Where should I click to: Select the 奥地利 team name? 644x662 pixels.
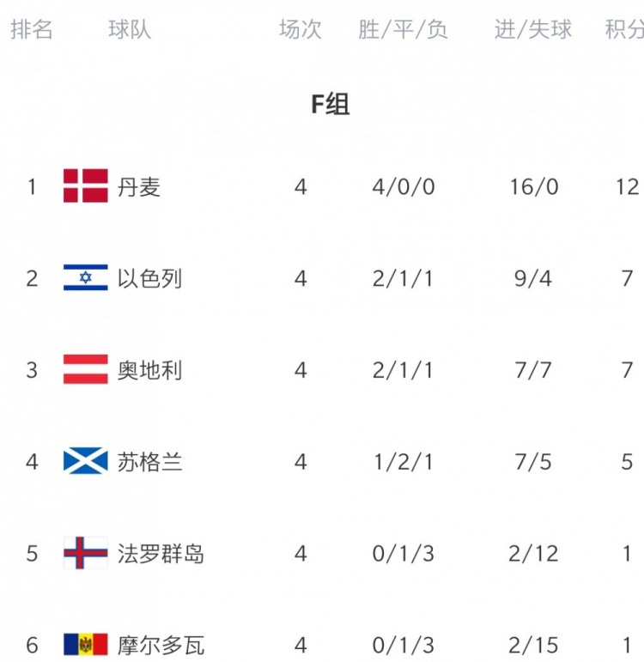click(149, 370)
